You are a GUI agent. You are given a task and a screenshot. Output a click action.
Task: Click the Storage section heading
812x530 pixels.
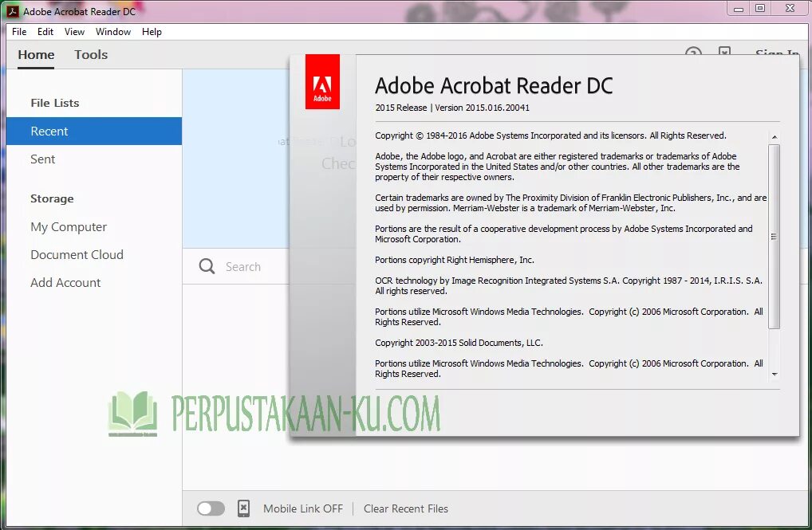(52, 198)
